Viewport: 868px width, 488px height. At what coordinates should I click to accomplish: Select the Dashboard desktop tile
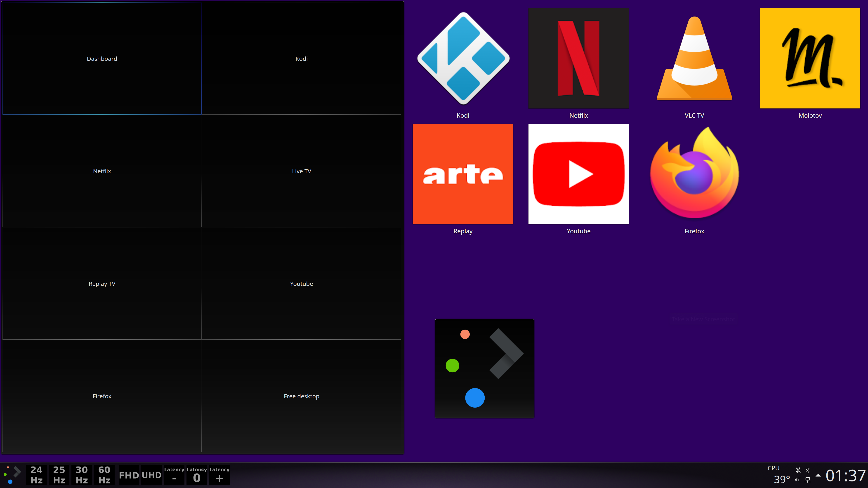(102, 59)
